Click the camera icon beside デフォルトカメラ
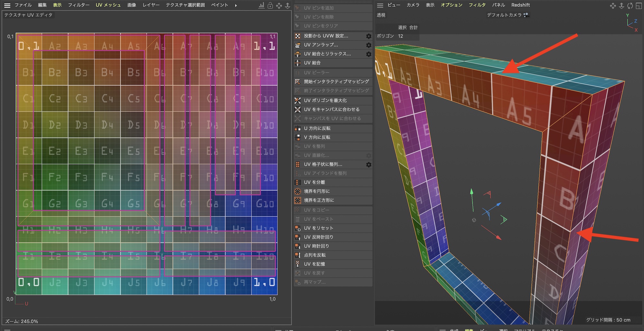644x331 pixels. (x=526, y=15)
